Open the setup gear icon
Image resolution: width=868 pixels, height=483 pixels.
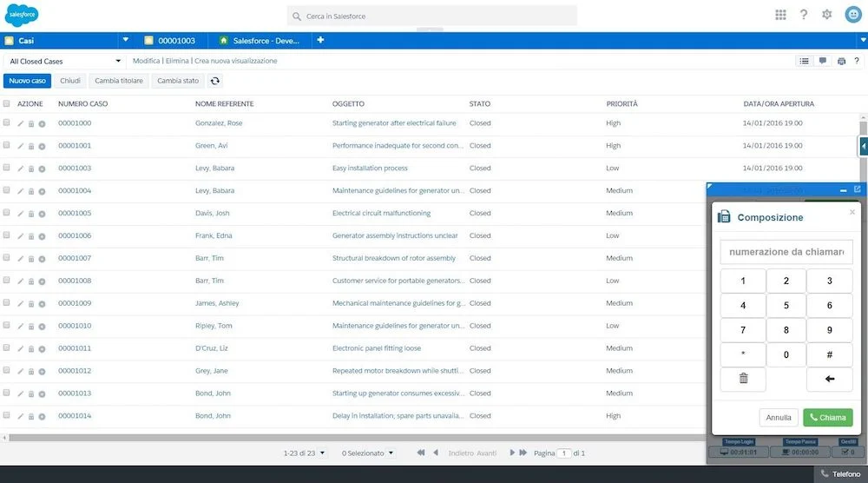(827, 15)
